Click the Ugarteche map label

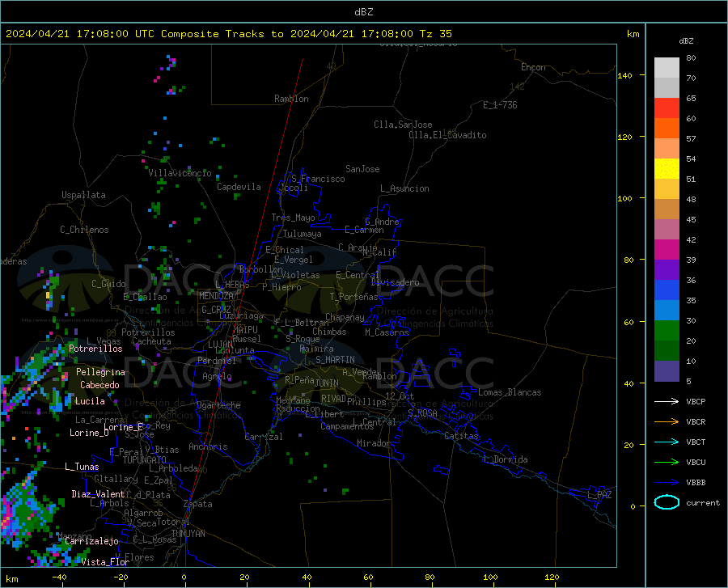(218, 405)
